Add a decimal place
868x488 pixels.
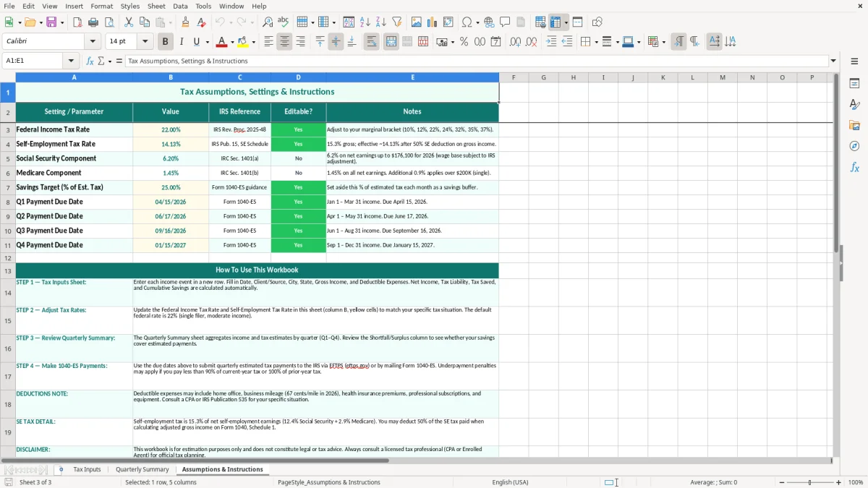pyautogui.click(x=515, y=42)
